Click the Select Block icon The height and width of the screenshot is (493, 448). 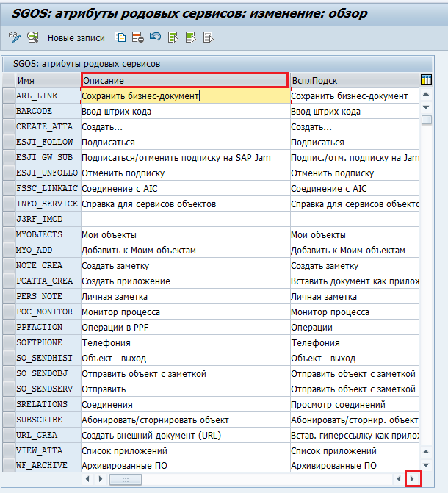[191, 37]
